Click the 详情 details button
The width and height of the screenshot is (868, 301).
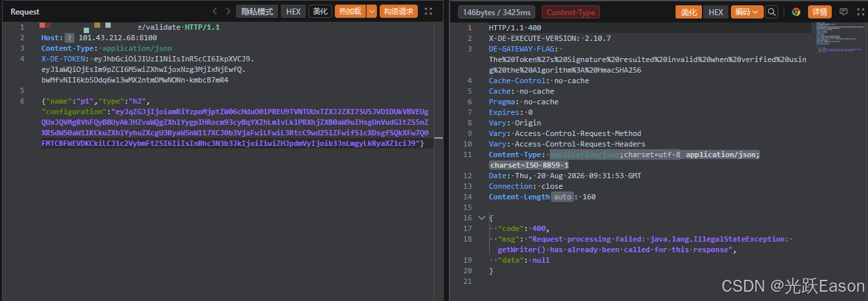click(819, 12)
